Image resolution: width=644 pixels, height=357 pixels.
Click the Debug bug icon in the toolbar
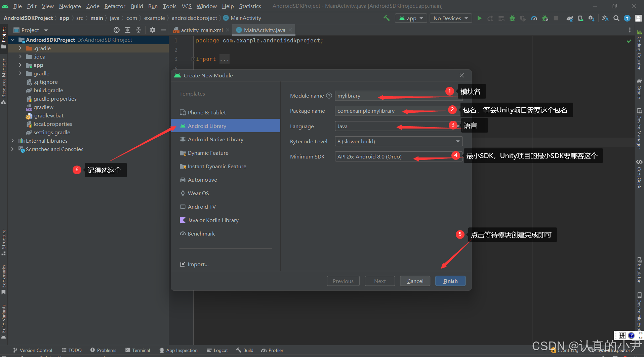pos(512,18)
